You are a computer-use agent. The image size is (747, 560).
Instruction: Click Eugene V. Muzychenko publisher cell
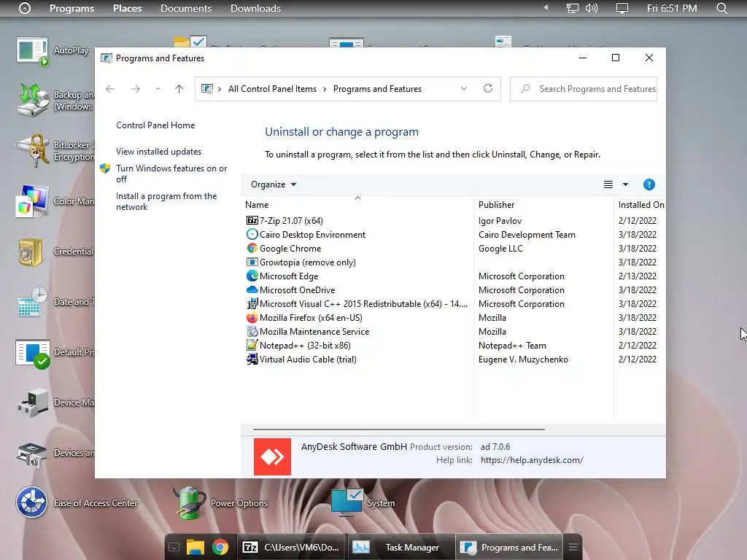[523, 359]
